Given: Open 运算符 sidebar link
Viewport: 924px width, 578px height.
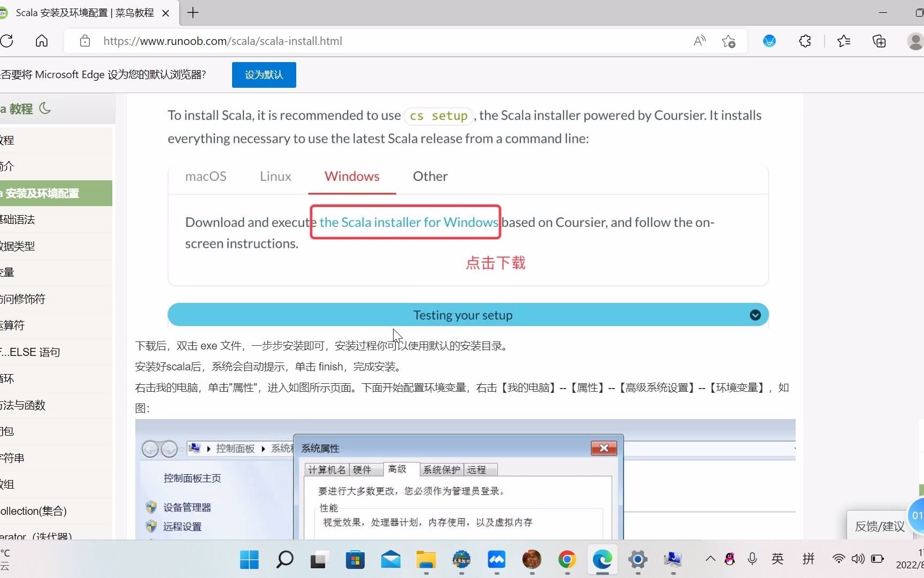Looking at the screenshot, I should pyautogui.click(x=56, y=325).
